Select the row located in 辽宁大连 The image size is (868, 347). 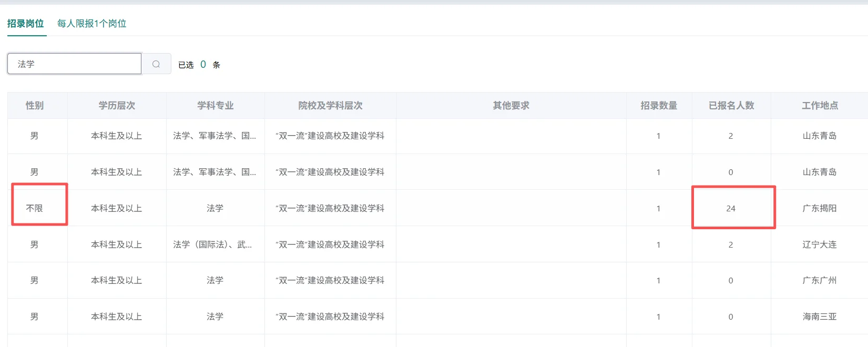437,244
